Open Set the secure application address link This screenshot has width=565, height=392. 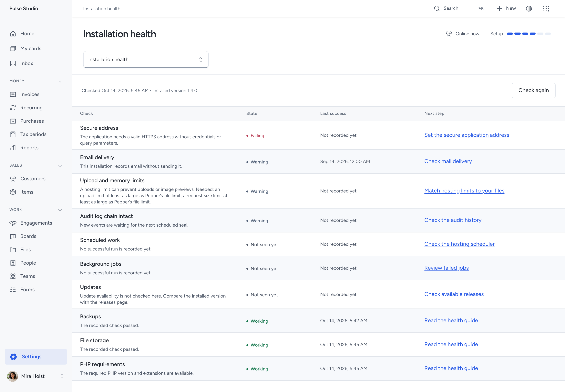pos(467,135)
